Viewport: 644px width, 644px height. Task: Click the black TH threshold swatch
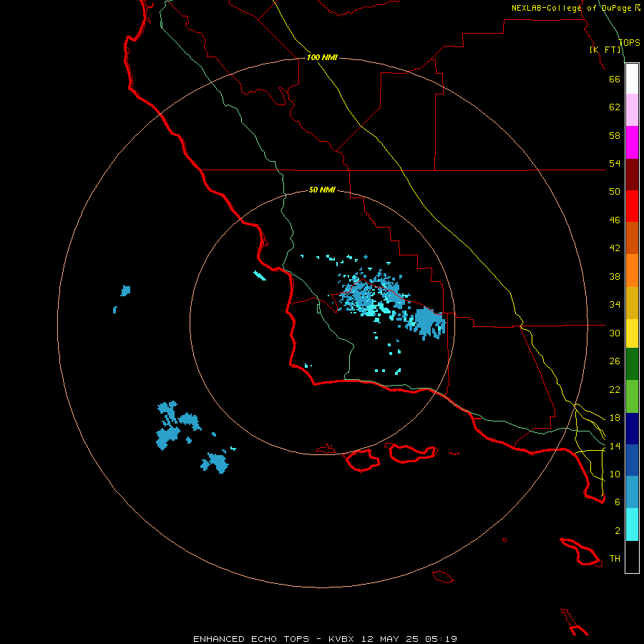pyautogui.click(x=632, y=557)
